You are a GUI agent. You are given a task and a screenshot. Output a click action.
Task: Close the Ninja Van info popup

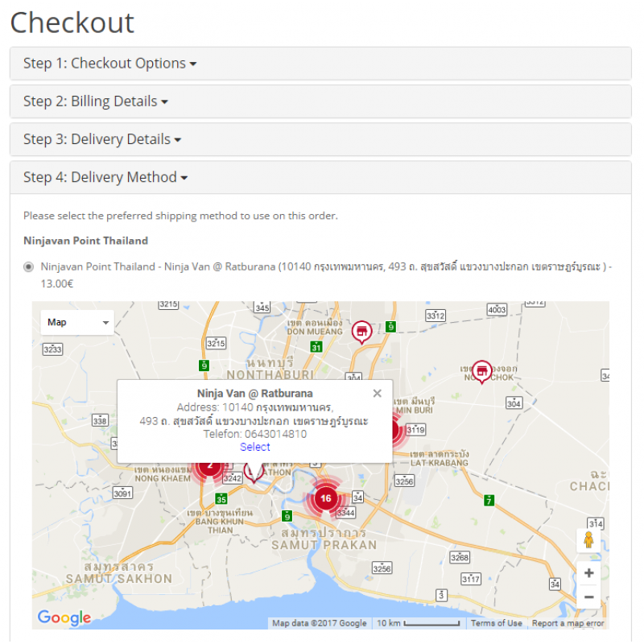[x=378, y=394]
